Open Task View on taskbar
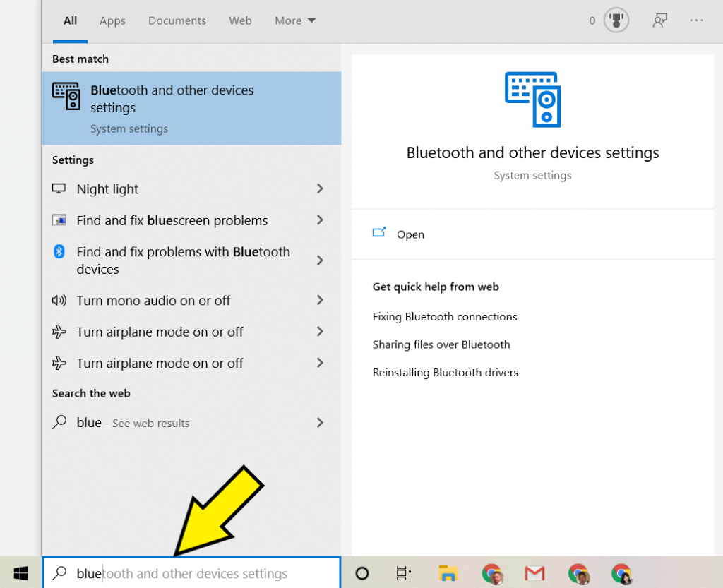 coord(404,573)
